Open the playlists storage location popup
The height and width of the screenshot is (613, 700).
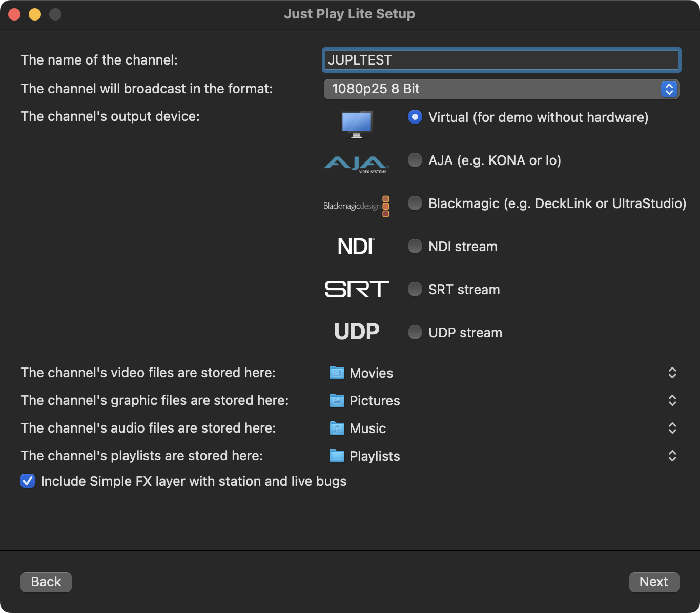point(672,456)
